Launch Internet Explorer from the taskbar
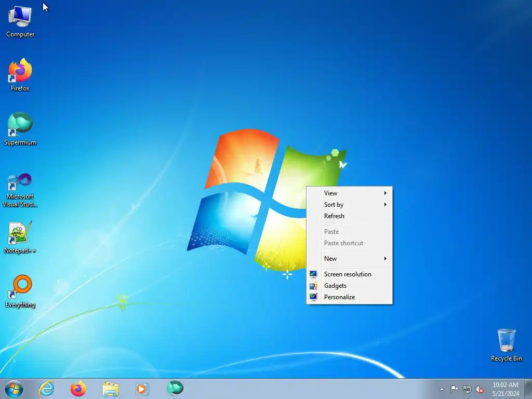Image resolution: width=532 pixels, height=399 pixels. click(46, 389)
